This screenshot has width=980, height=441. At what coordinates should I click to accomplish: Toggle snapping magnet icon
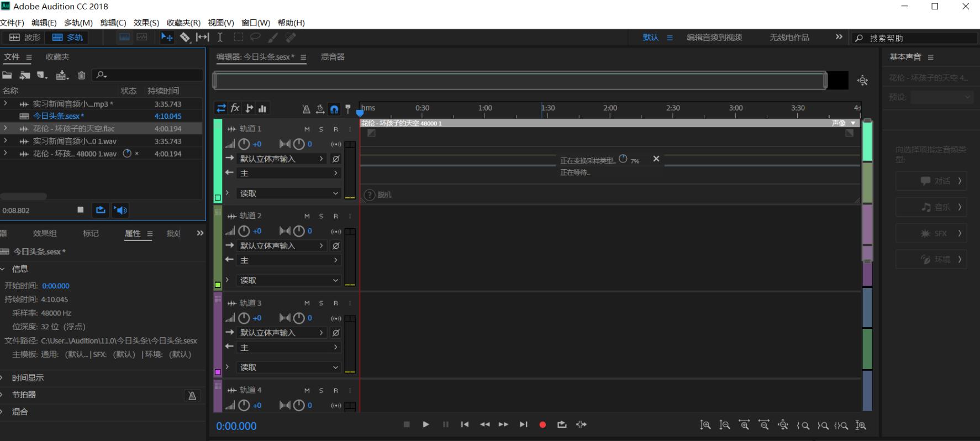point(334,109)
